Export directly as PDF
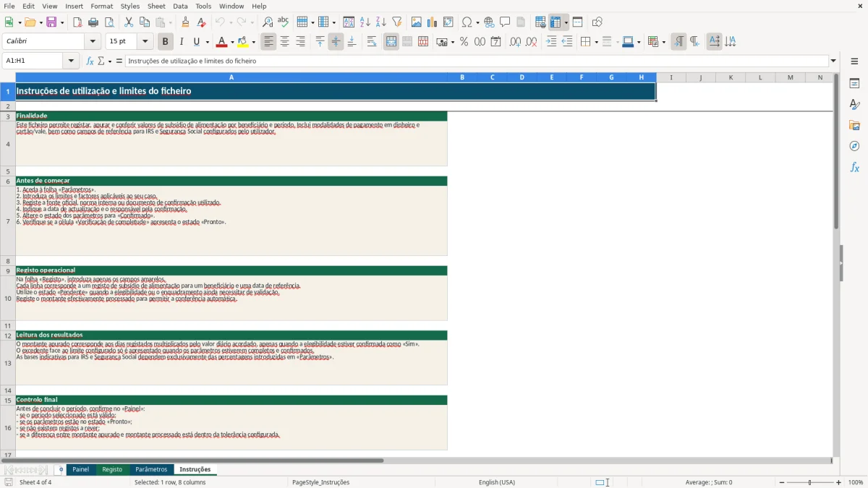The height and width of the screenshot is (488, 868). tap(77, 22)
